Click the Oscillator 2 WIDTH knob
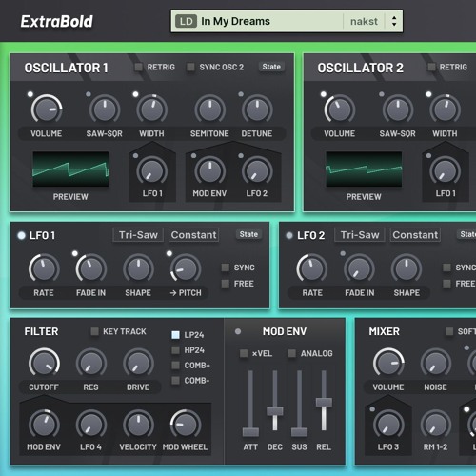The image size is (476, 476). tap(445, 109)
